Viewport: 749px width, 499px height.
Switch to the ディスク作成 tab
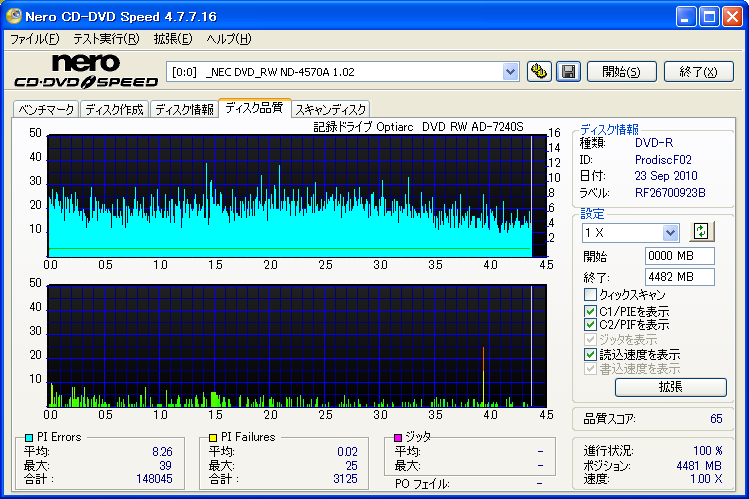114,109
